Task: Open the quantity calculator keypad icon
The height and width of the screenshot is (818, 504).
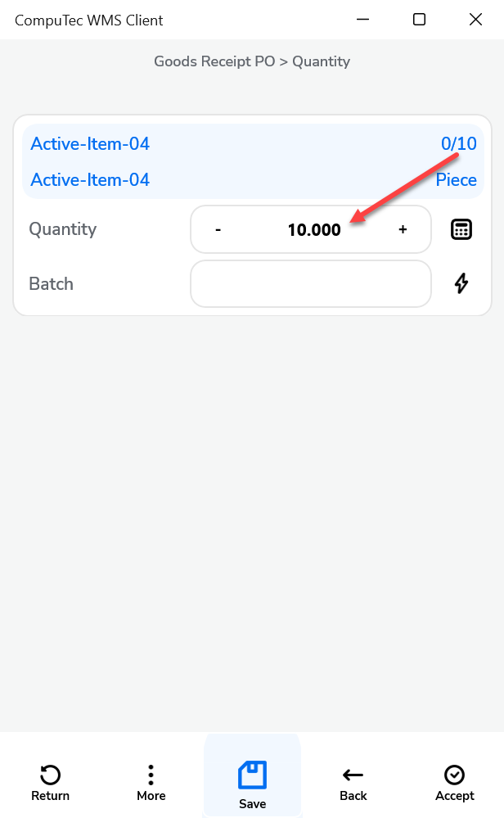Action: (x=461, y=230)
